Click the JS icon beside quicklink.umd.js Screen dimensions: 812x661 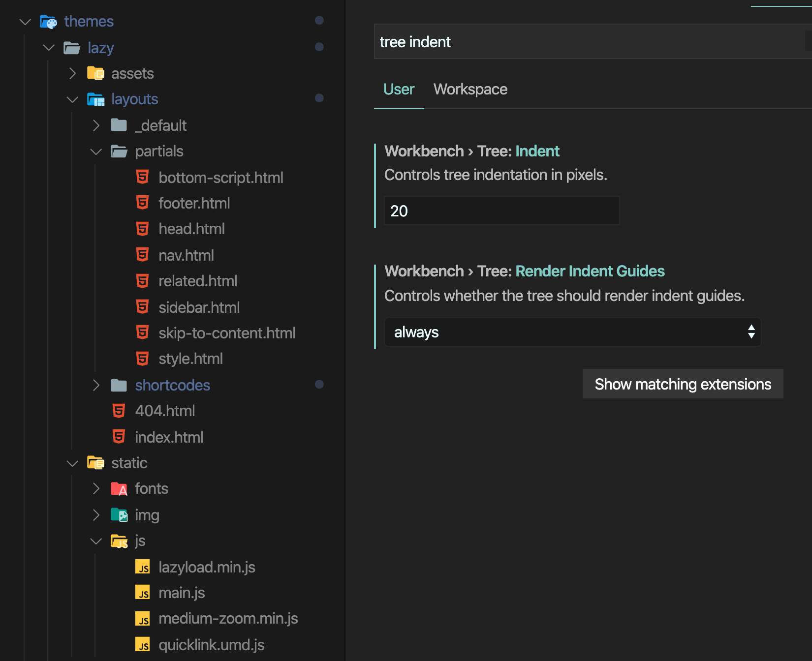[143, 645]
